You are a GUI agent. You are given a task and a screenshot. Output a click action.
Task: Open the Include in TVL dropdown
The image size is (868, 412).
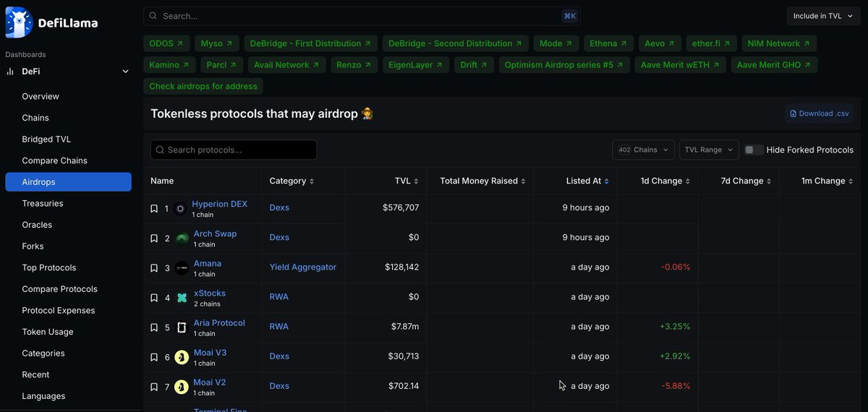(824, 16)
